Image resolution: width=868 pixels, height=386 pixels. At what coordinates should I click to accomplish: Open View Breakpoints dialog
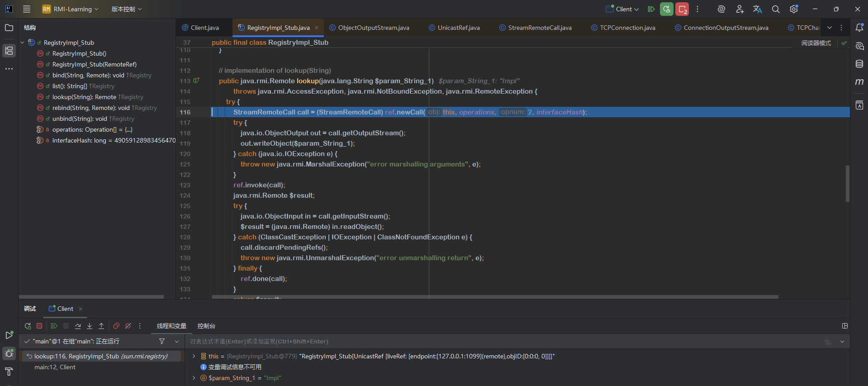116,326
